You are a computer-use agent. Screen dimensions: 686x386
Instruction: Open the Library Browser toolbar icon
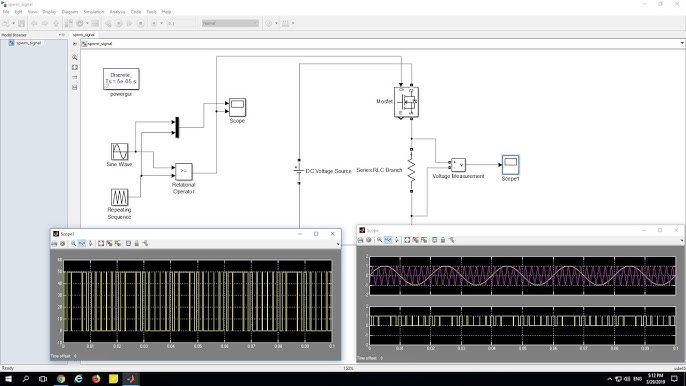pyautogui.click(x=69, y=23)
